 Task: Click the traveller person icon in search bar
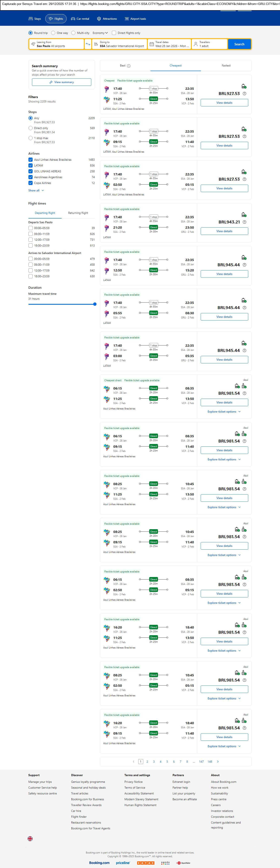196,44
